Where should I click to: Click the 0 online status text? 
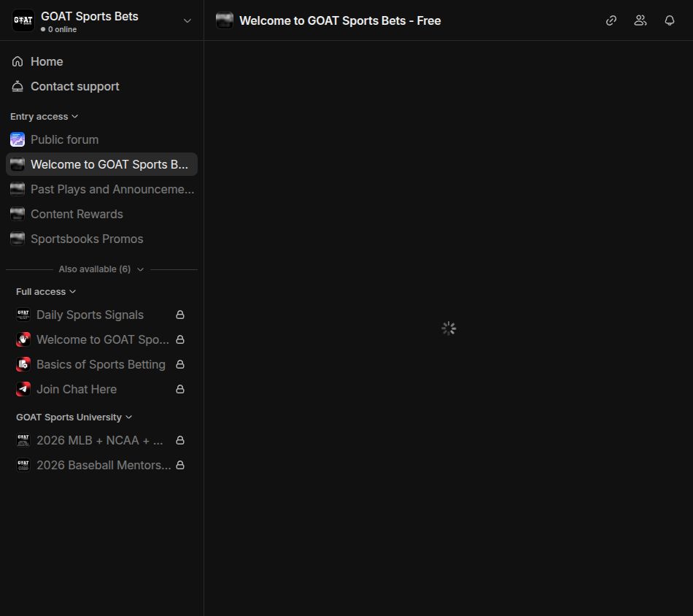click(62, 30)
